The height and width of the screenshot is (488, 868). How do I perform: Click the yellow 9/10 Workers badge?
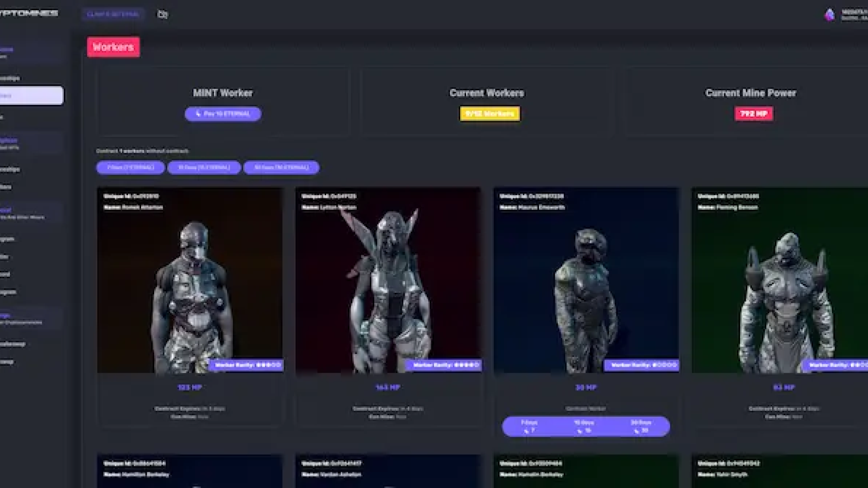(490, 114)
